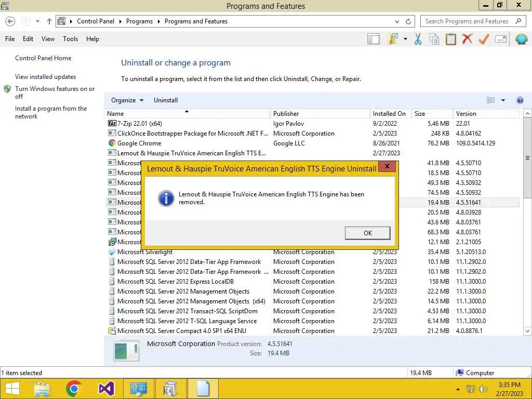
Task: Sort the list by the Name column
Action: click(187, 114)
